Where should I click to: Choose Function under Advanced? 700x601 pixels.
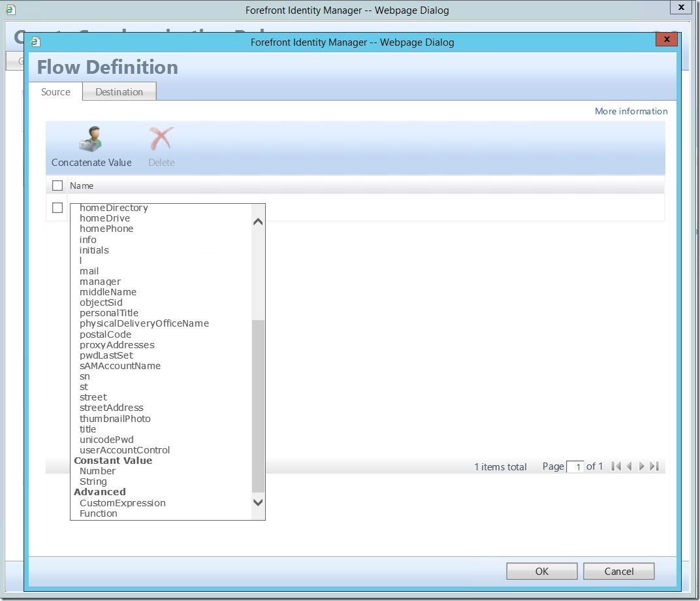coord(98,513)
